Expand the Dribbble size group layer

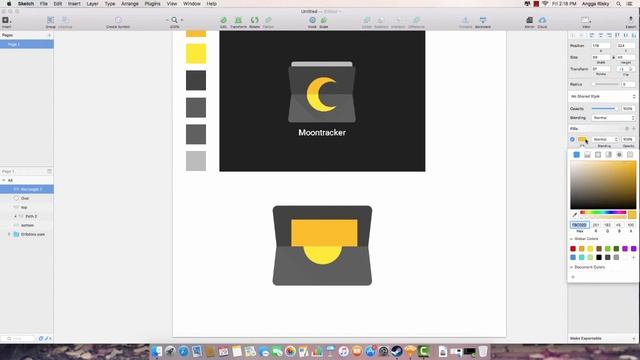click(x=9, y=234)
